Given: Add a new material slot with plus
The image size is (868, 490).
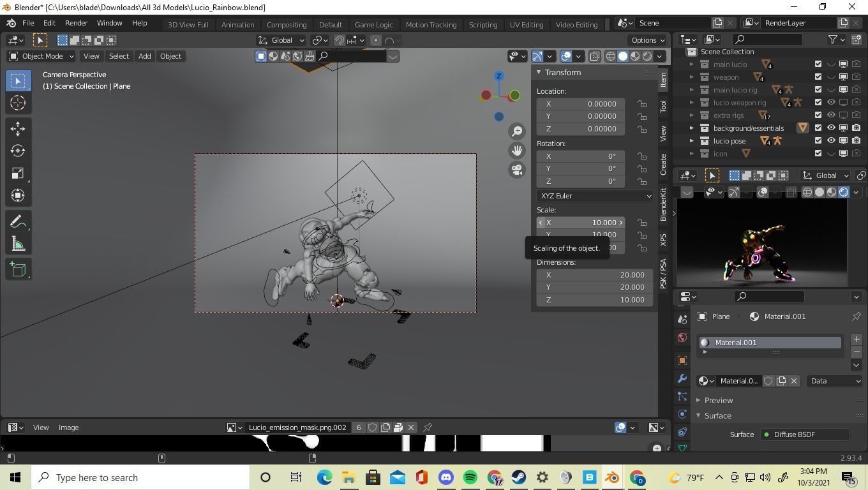Looking at the screenshot, I should tap(857, 339).
